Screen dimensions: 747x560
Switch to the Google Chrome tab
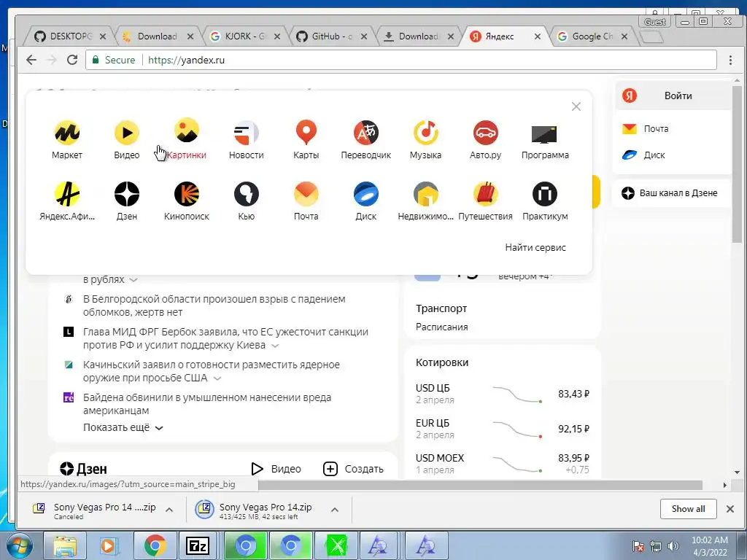click(x=593, y=36)
